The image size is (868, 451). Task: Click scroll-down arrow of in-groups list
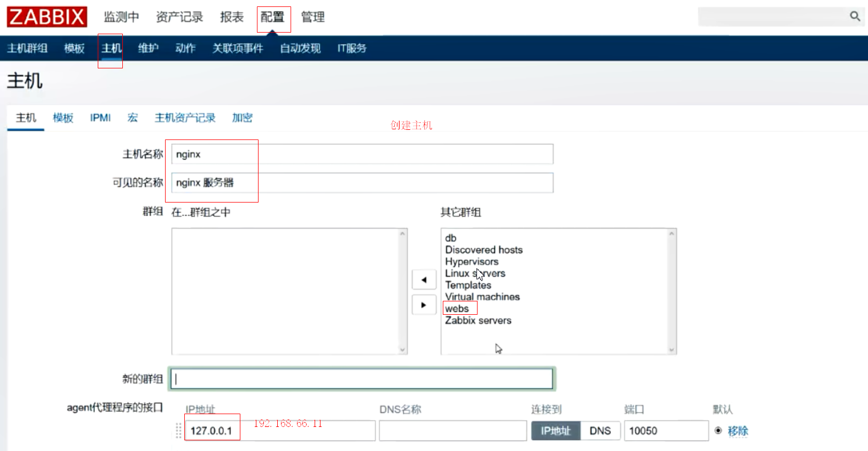(403, 349)
